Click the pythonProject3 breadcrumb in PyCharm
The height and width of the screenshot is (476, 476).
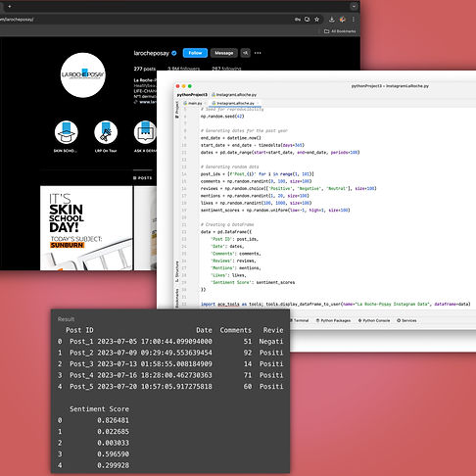[192, 95]
